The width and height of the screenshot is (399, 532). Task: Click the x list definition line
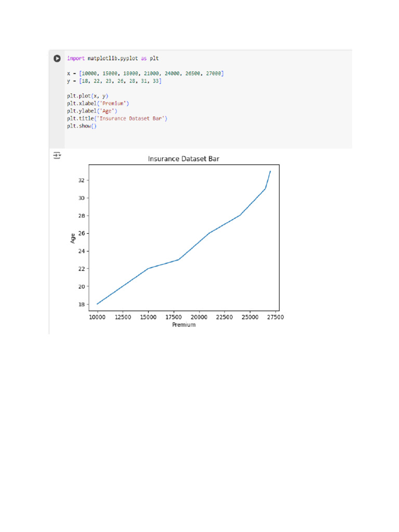click(145, 73)
